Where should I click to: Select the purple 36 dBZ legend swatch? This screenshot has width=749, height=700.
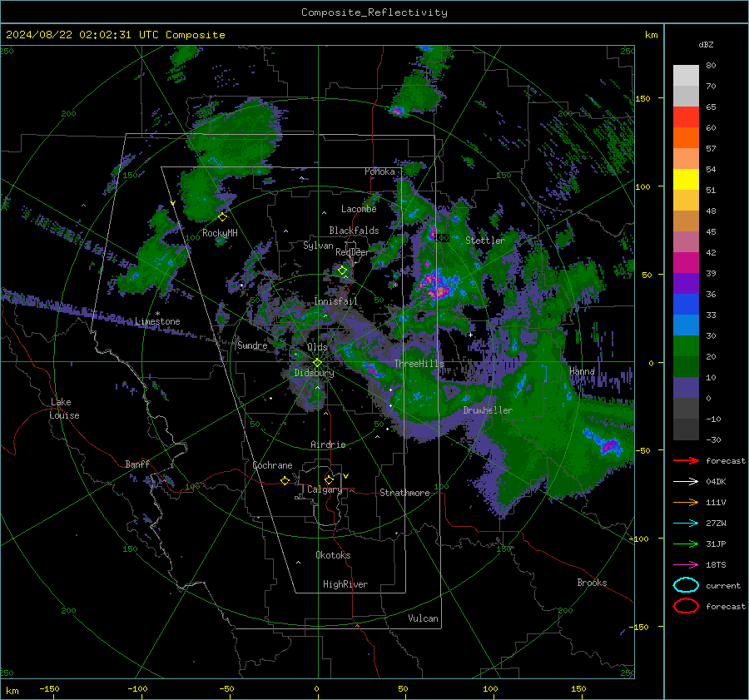pos(686,284)
